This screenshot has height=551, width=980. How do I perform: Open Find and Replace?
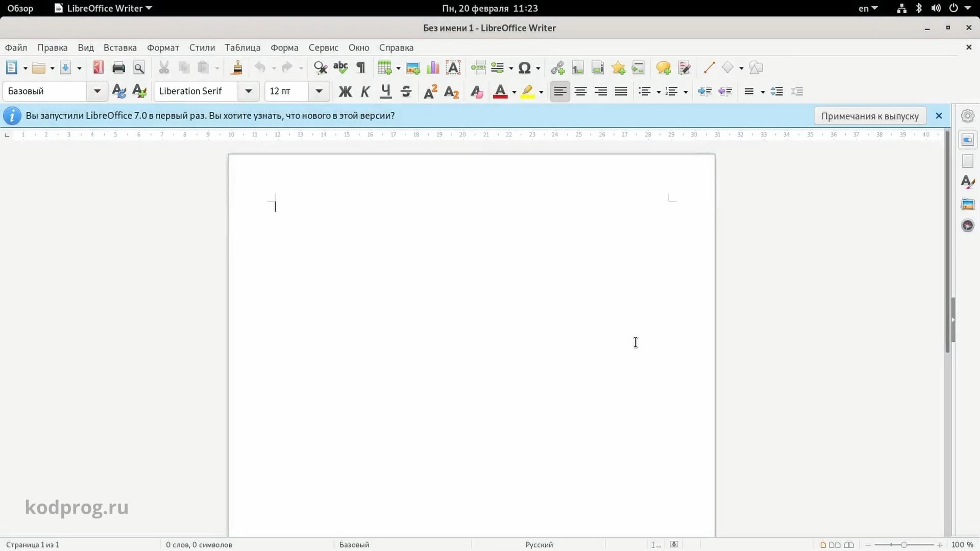[321, 68]
